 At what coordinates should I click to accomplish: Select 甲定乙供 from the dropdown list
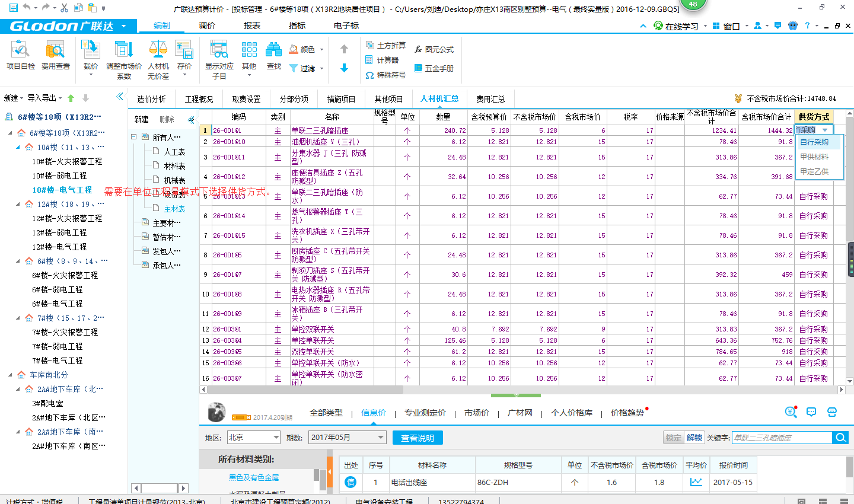point(814,171)
